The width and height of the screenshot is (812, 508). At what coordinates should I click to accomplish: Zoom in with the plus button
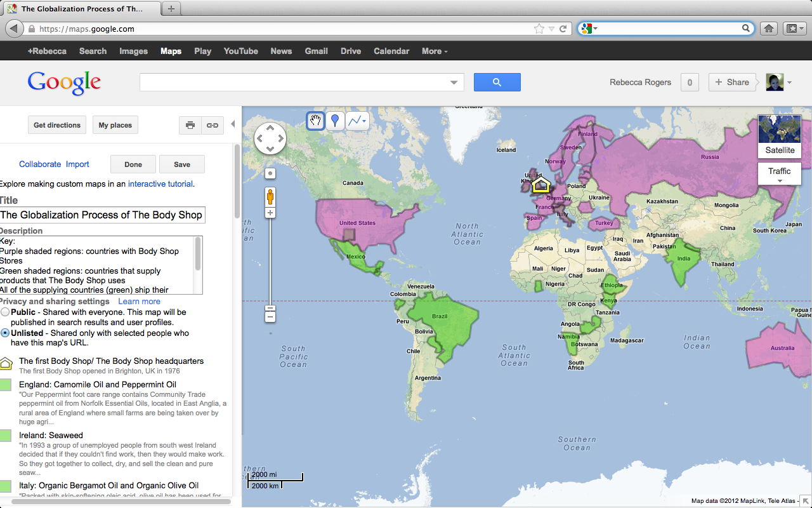click(270, 213)
